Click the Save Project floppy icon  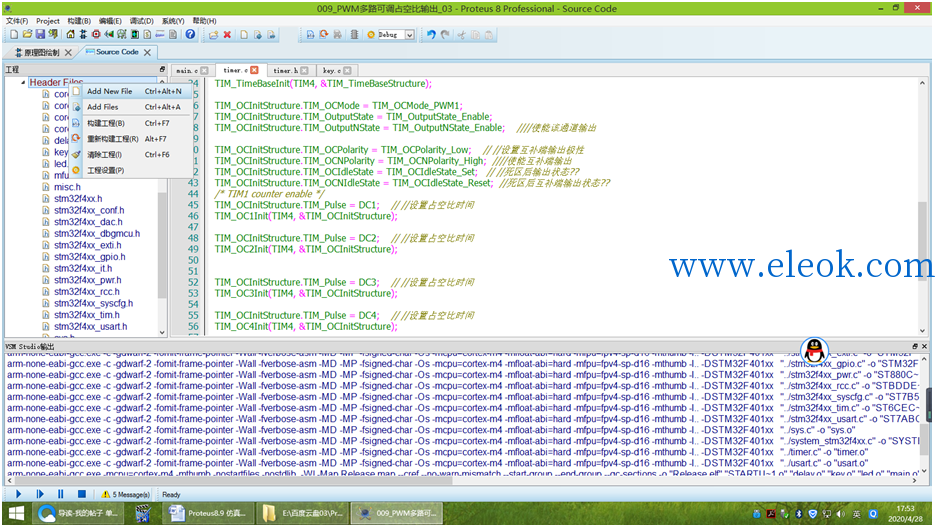click(x=40, y=35)
